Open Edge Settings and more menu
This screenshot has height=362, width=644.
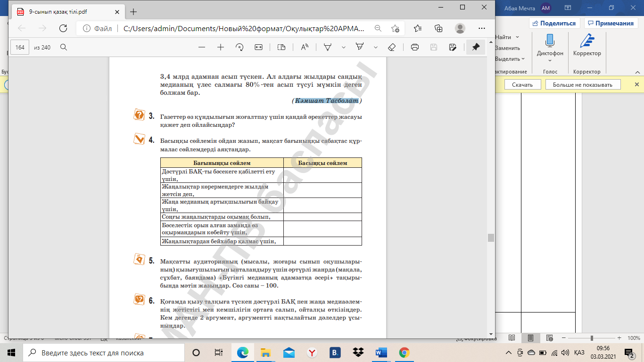tap(481, 28)
